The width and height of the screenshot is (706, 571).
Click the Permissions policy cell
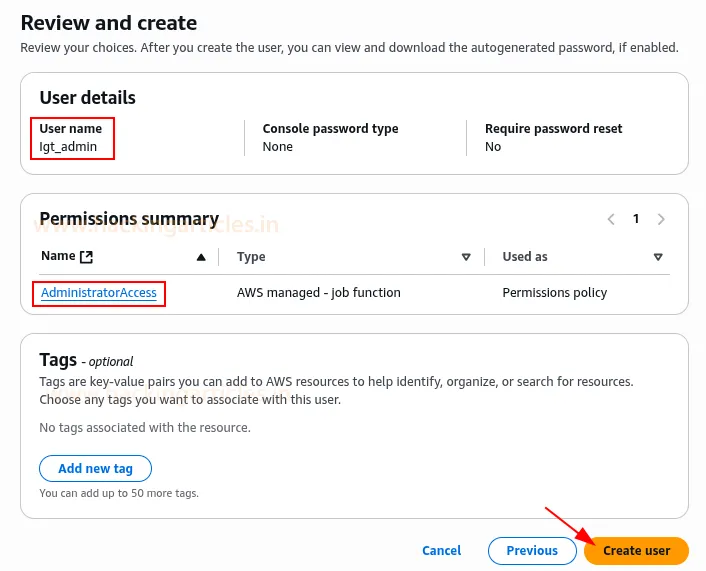554,293
